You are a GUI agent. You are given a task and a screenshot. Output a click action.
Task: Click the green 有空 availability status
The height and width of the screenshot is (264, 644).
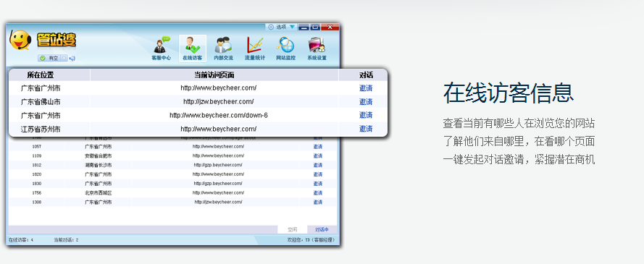pos(50,58)
